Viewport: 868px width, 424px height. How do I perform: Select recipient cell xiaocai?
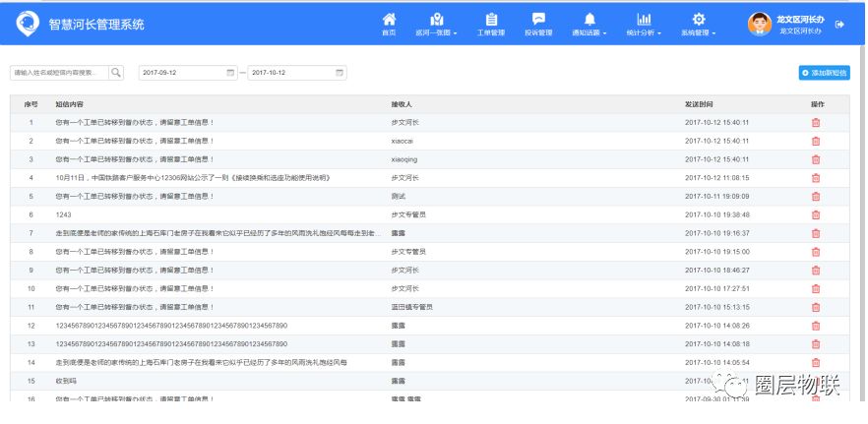click(403, 141)
